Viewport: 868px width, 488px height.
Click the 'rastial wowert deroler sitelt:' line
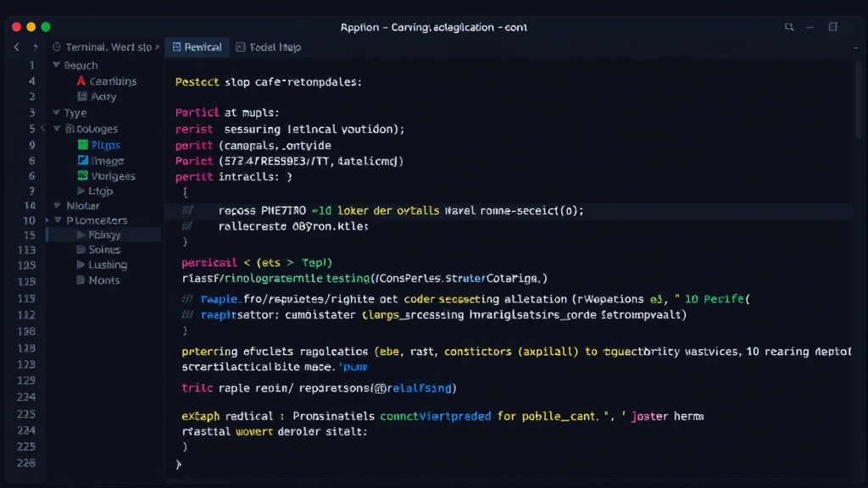[x=275, y=431]
